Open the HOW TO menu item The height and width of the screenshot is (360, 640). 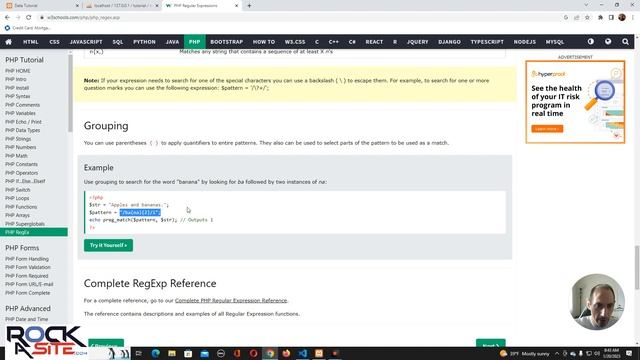[x=264, y=42]
